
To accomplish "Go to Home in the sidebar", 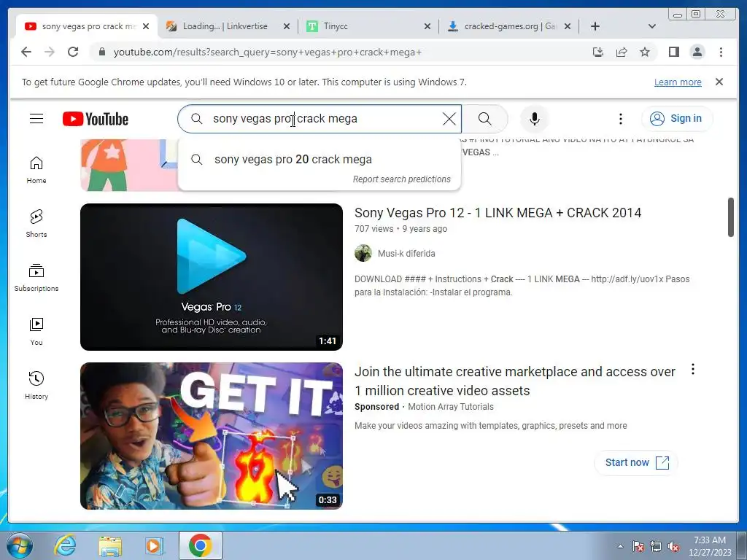I will coord(36,170).
